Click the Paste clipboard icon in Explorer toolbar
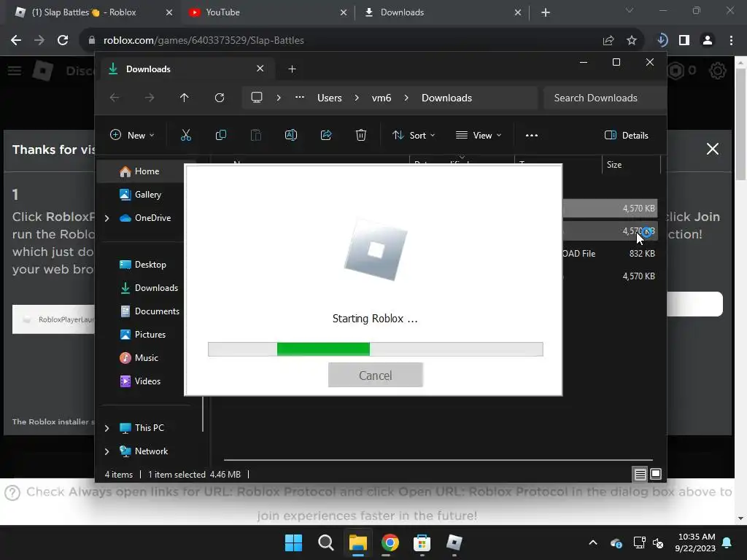 [x=256, y=135]
